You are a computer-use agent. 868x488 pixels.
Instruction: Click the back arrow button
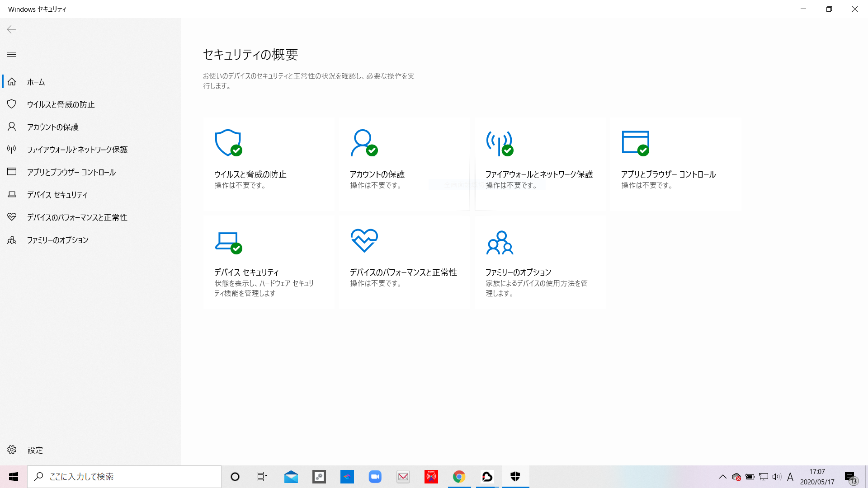(11, 29)
